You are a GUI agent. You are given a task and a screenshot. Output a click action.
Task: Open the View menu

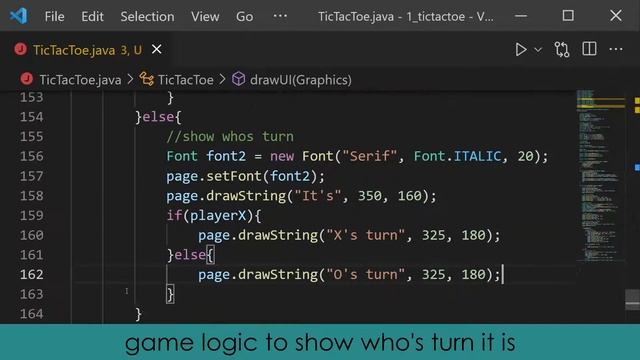click(205, 17)
